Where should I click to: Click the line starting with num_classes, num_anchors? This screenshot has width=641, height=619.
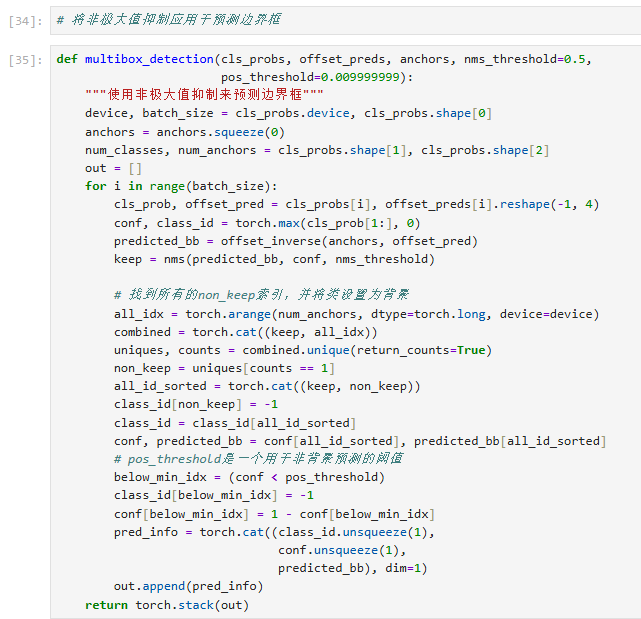317,150
